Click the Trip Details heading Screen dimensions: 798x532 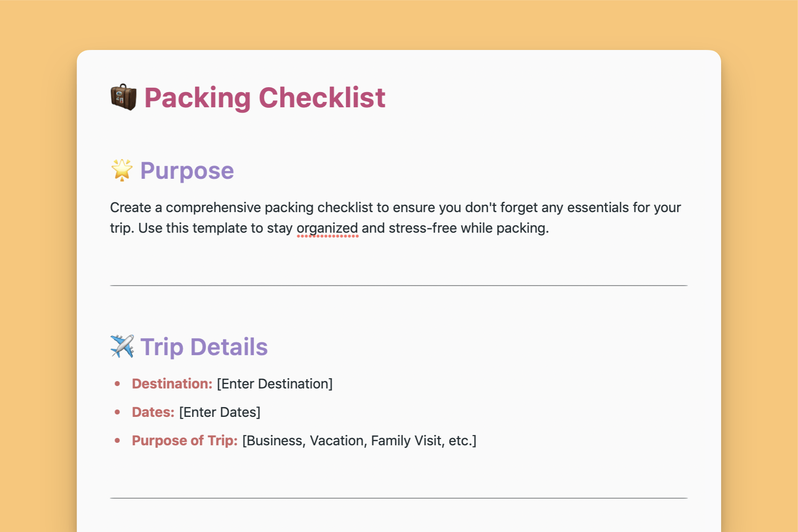click(204, 347)
